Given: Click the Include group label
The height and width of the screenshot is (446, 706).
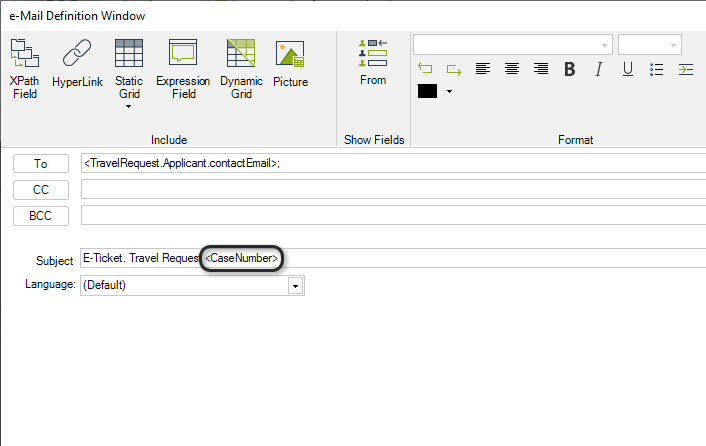Looking at the screenshot, I should pos(169,140).
